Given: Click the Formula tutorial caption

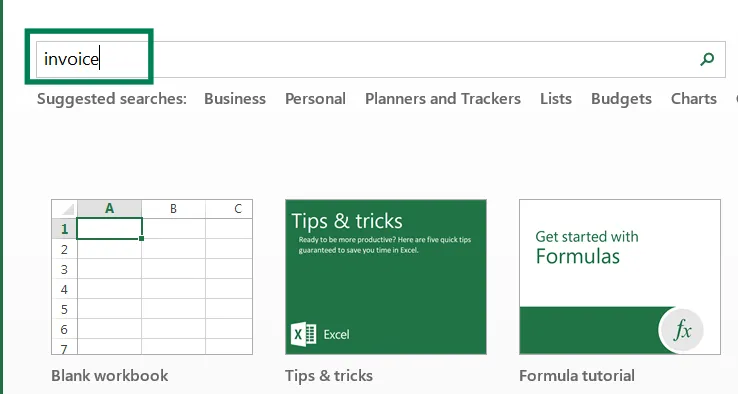Looking at the screenshot, I should tap(577, 376).
